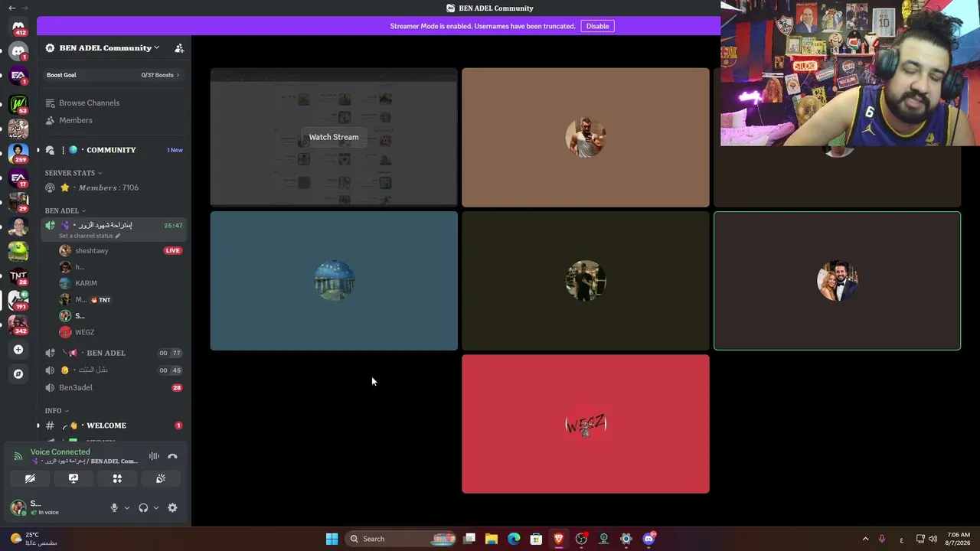Open File Explorer from the taskbar

(x=492, y=539)
